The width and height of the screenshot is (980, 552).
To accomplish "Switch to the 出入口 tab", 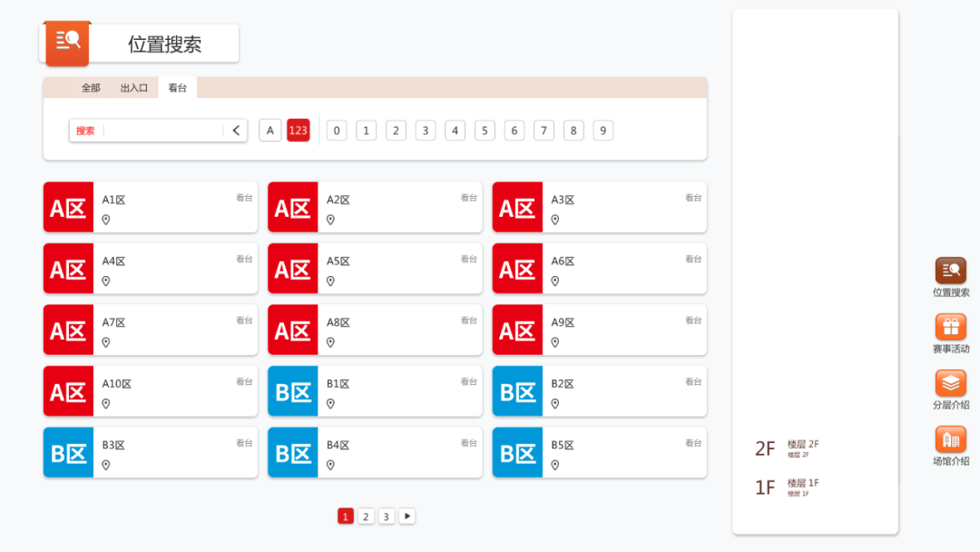I will pos(134,88).
